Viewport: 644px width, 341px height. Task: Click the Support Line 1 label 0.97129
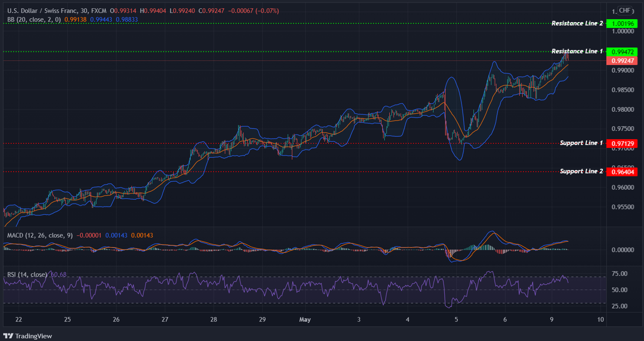point(623,143)
